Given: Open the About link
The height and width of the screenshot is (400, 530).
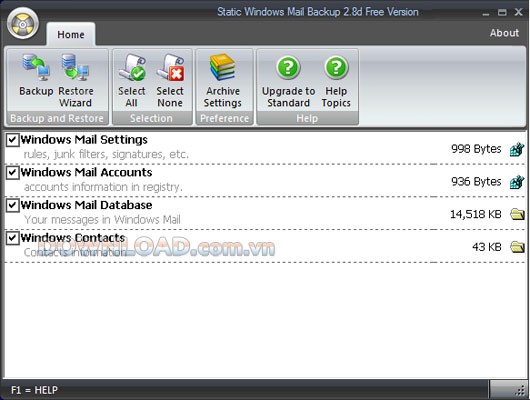Looking at the screenshot, I should [x=504, y=33].
